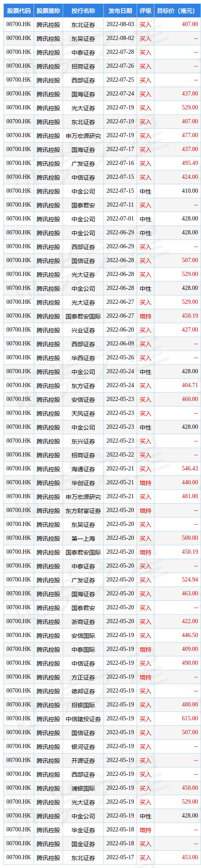Click the 495.49 target price
The width and height of the screenshot is (201, 868).
coord(190,163)
